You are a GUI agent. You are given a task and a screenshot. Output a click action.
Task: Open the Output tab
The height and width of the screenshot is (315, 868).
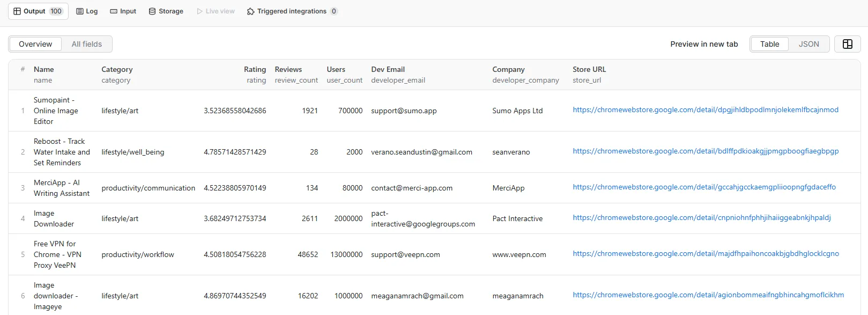[38, 11]
